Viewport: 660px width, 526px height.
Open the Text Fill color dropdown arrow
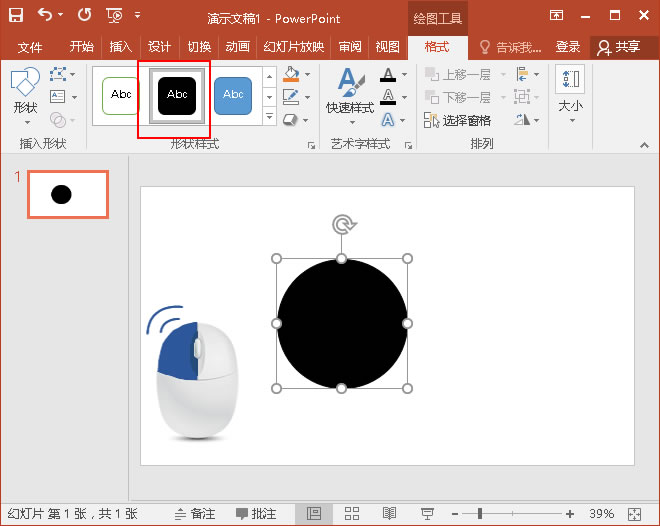tap(402, 75)
